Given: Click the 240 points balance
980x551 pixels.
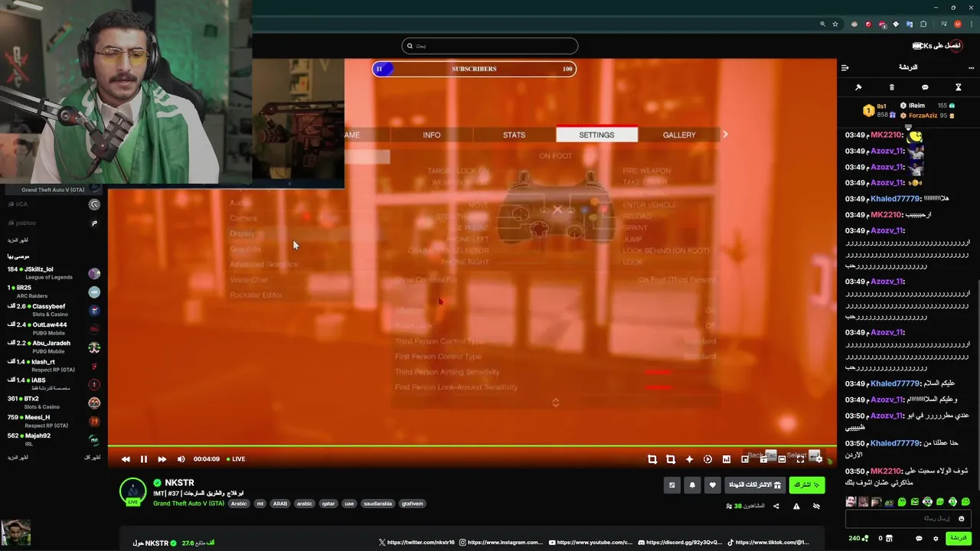Looking at the screenshot, I should (x=858, y=539).
